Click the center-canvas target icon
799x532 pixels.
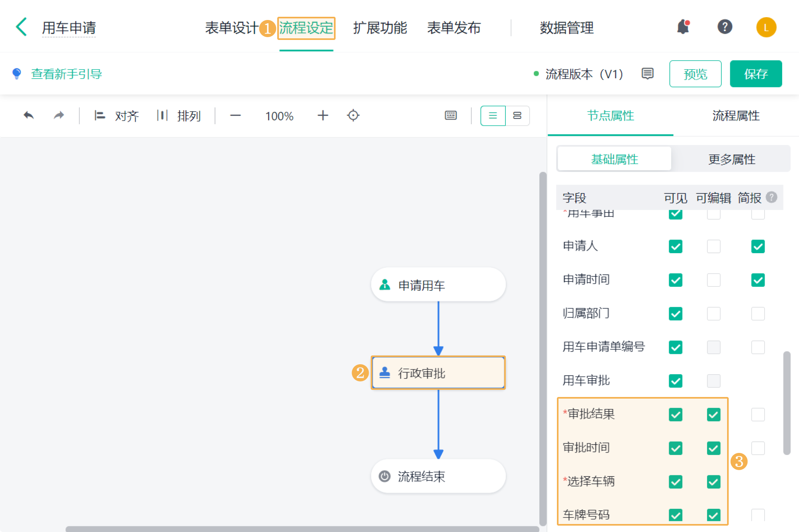click(x=353, y=116)
